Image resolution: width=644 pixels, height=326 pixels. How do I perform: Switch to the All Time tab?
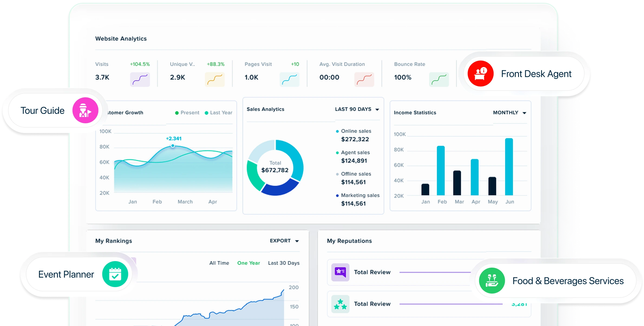click(x=219, y=263)
